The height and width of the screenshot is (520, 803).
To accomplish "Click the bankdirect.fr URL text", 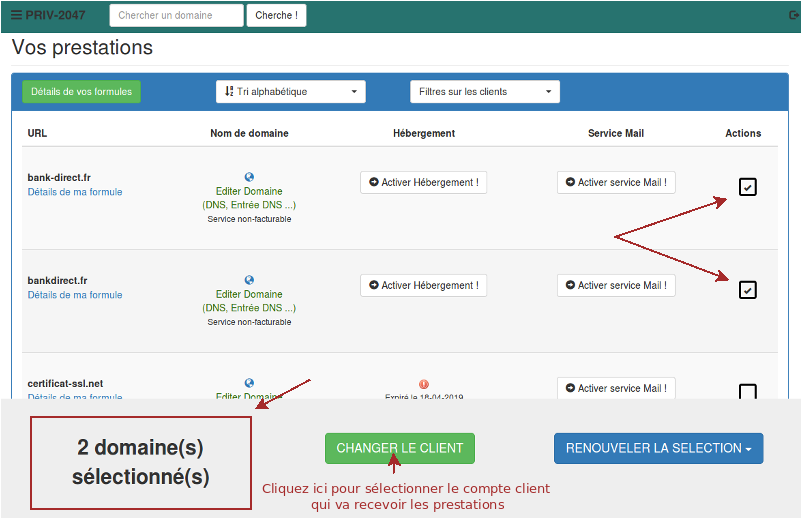I will point(57,281).
